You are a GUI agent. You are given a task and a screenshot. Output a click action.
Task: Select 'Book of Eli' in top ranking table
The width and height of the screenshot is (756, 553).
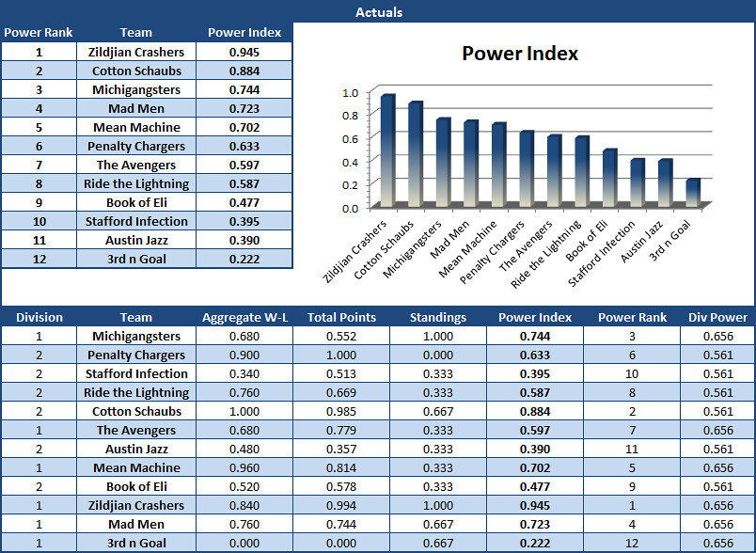(136, 202)
